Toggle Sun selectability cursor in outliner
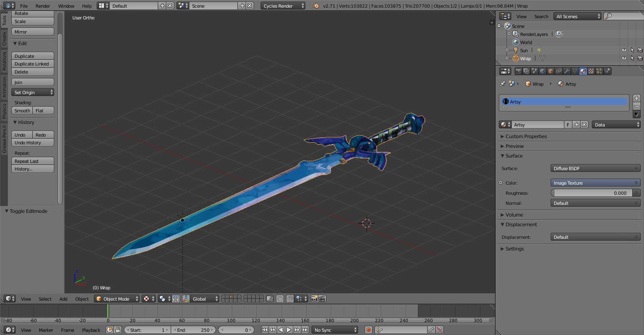Image resolution: width=644 pixels, height=335 pixels. (x=632, y=51)
